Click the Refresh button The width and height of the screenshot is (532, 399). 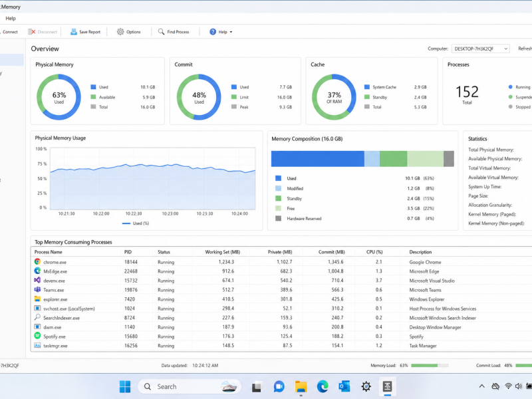[x=525, y=49]
